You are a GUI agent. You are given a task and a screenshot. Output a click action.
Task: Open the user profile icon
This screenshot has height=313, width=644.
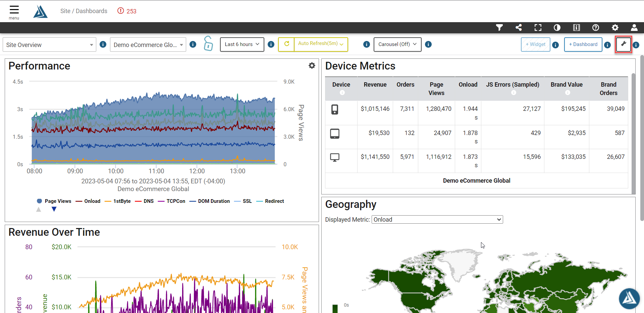click(x=634, y=28)
